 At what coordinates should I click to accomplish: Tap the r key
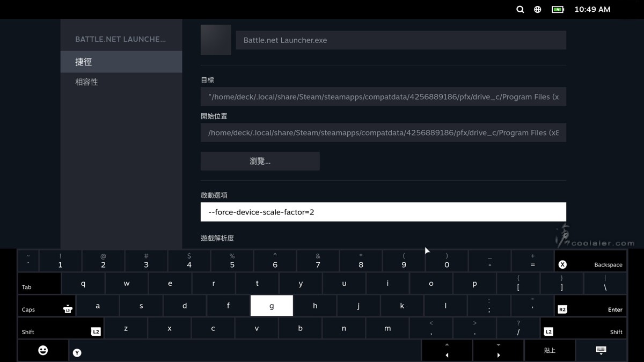point(214,283)
